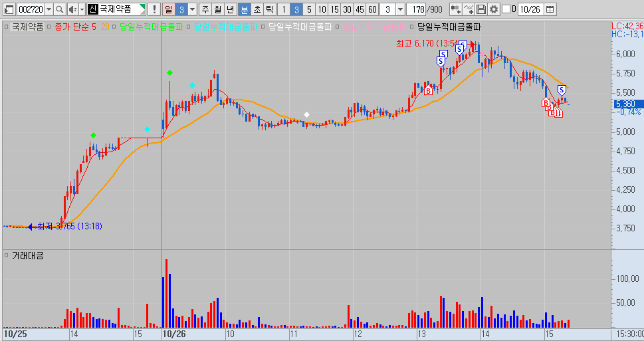Click the 10/26 date label on time axis
The image size is (644, 341).
pos(174,334)
